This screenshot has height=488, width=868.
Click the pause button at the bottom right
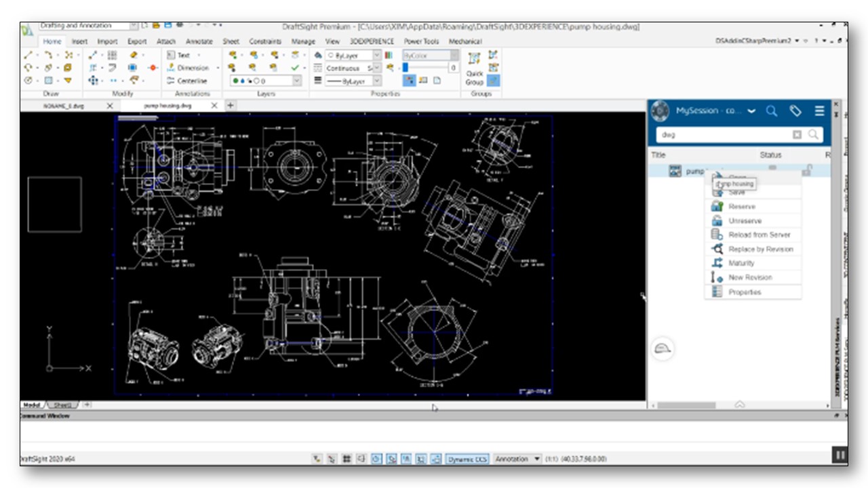coord(840,455)
